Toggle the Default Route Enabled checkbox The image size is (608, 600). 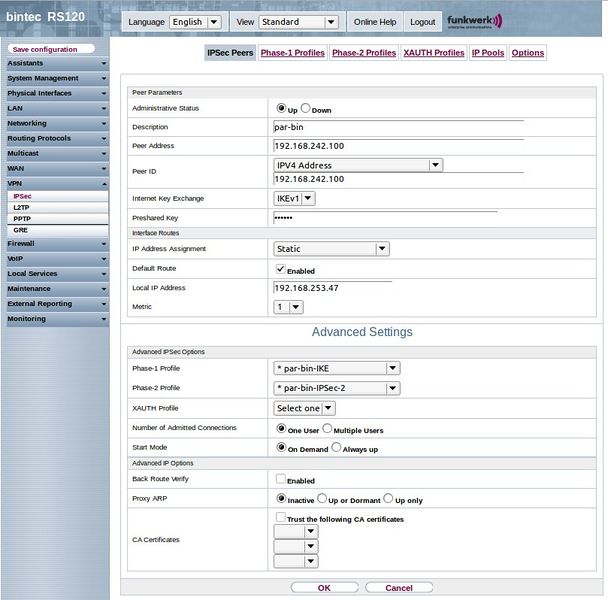(x=280, y=269)
